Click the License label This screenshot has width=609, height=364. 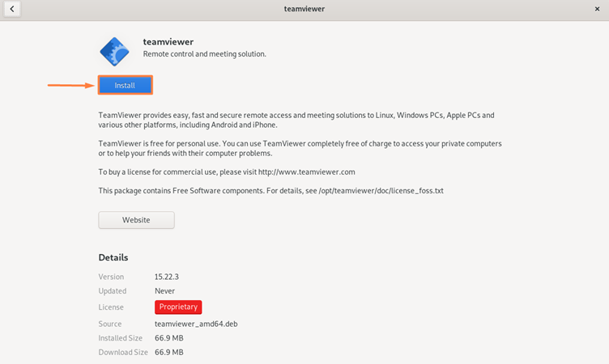(111, 307)
